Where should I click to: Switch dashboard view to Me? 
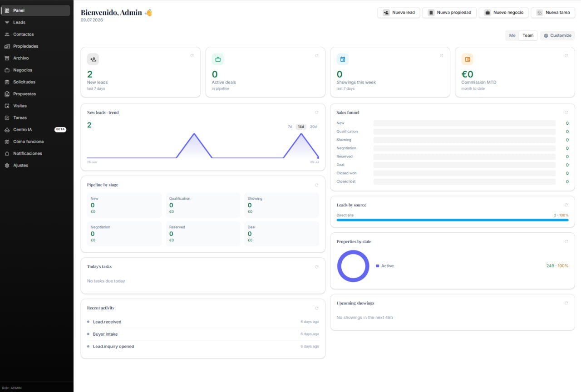(x=512, y=35)
